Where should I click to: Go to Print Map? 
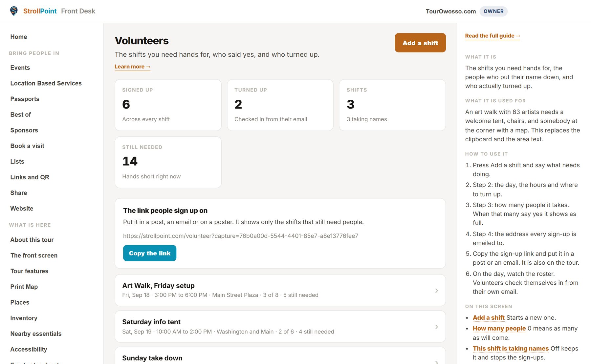point(24,287)
